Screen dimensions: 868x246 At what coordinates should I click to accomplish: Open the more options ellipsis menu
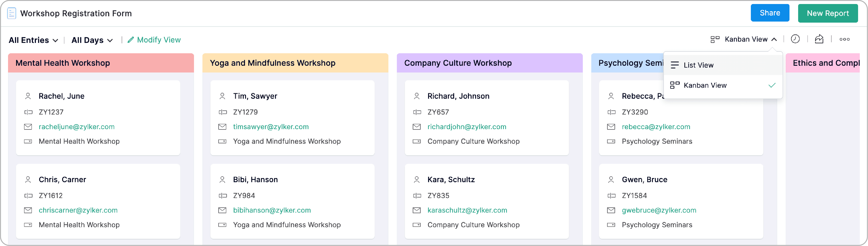(844, 40)
